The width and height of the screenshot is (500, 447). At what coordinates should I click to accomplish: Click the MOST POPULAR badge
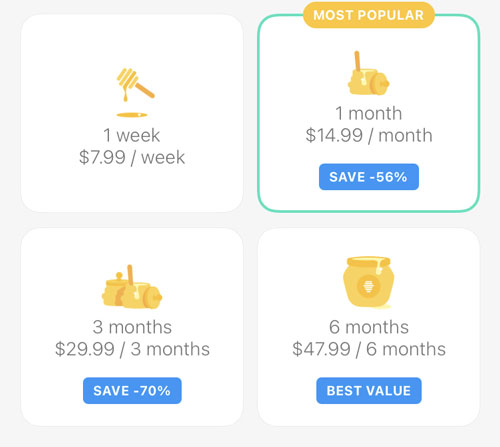[369, 15]
